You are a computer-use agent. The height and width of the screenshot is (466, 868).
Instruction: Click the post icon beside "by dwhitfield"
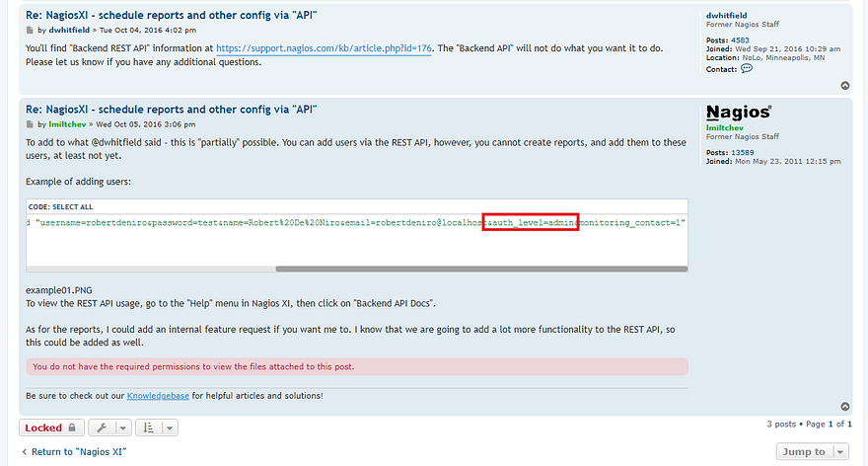click(30, 31)
